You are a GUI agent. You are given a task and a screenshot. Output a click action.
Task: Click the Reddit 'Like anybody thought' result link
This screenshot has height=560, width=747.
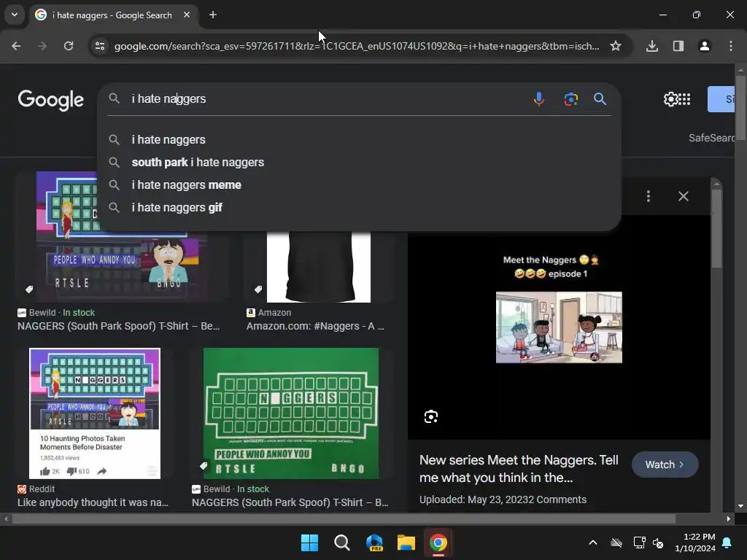click(93, 502)
